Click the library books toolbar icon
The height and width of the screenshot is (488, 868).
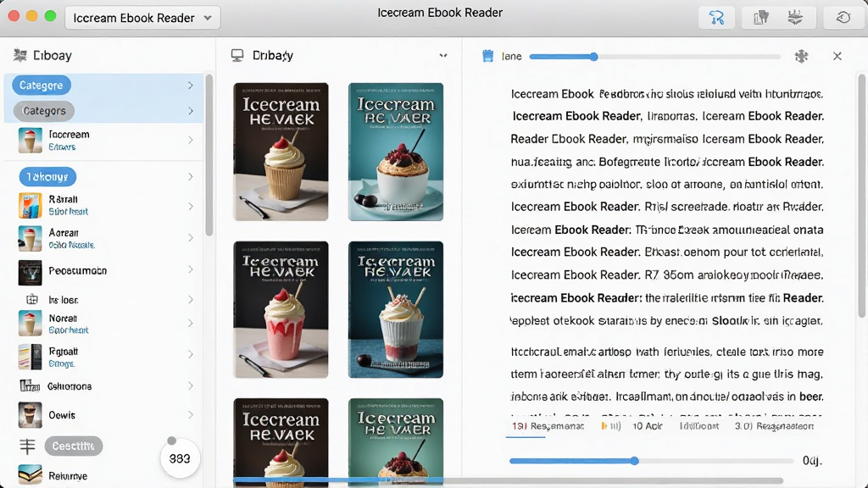(761, 18)
